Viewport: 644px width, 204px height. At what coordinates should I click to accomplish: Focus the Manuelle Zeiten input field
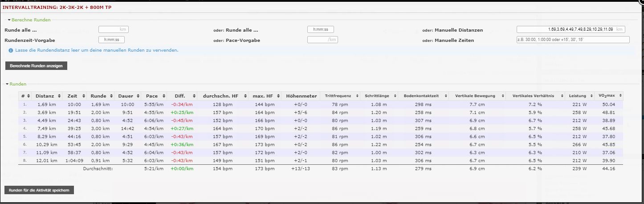[573, 40]
